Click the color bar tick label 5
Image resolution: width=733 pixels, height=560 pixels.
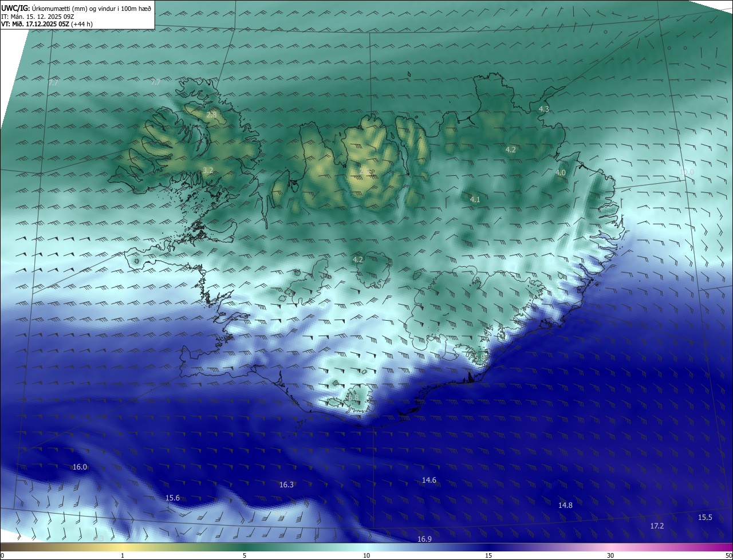click(245, 556)
